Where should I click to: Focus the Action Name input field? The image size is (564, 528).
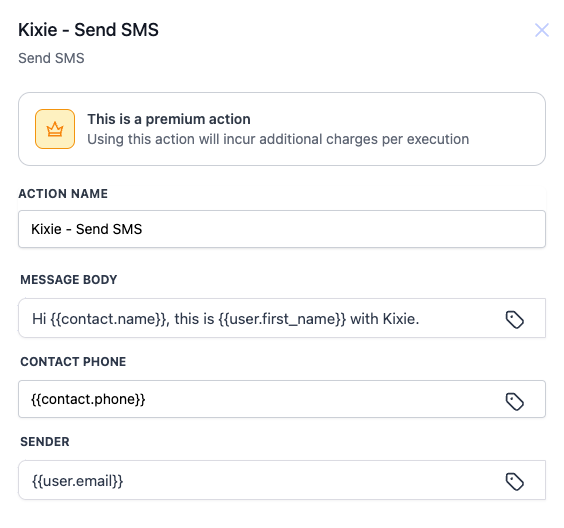pyautogui.click(x=282, y=229)
